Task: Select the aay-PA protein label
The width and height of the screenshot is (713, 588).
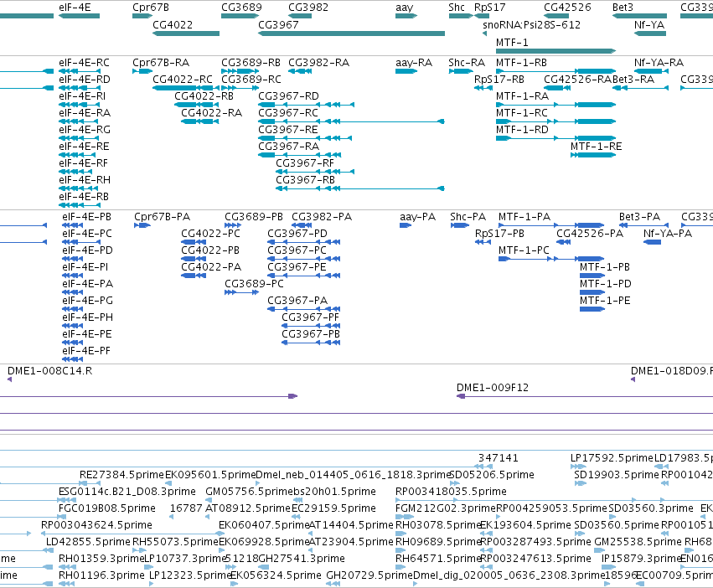Action: point(417,216)
